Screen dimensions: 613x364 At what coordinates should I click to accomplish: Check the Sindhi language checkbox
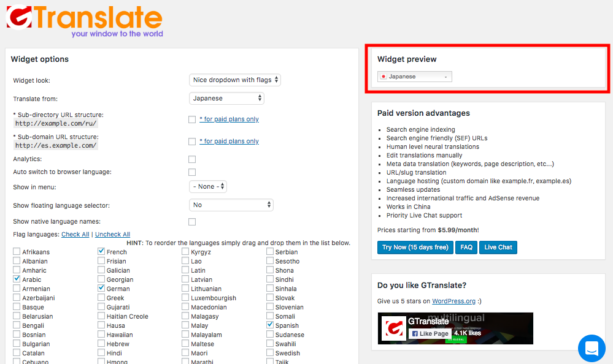(270, 279)
